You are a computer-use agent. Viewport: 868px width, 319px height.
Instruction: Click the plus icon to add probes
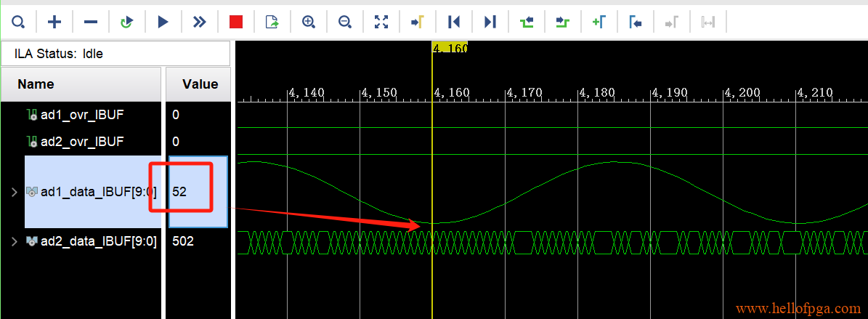pyautogui.click(x=54, y=22)
